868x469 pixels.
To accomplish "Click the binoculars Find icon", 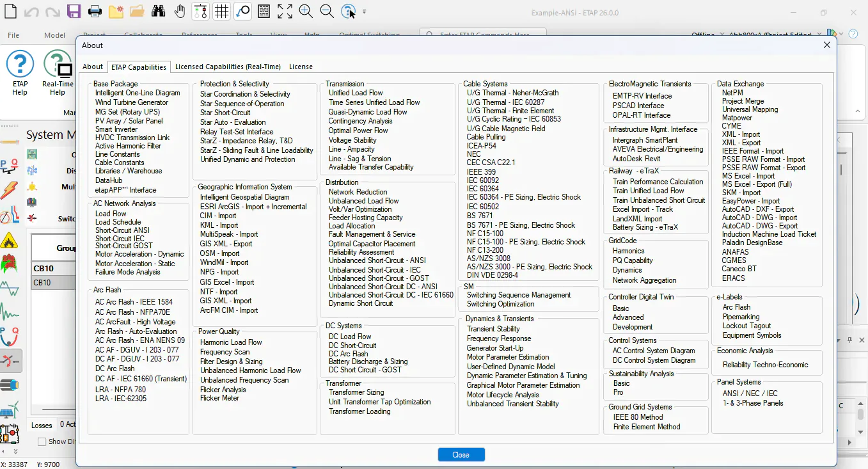I will (x=158, y=11).
